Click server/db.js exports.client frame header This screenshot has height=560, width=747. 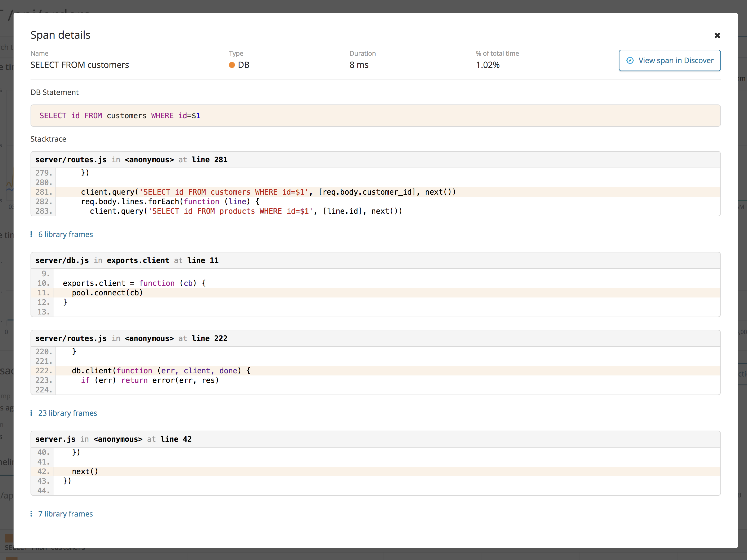127,261
